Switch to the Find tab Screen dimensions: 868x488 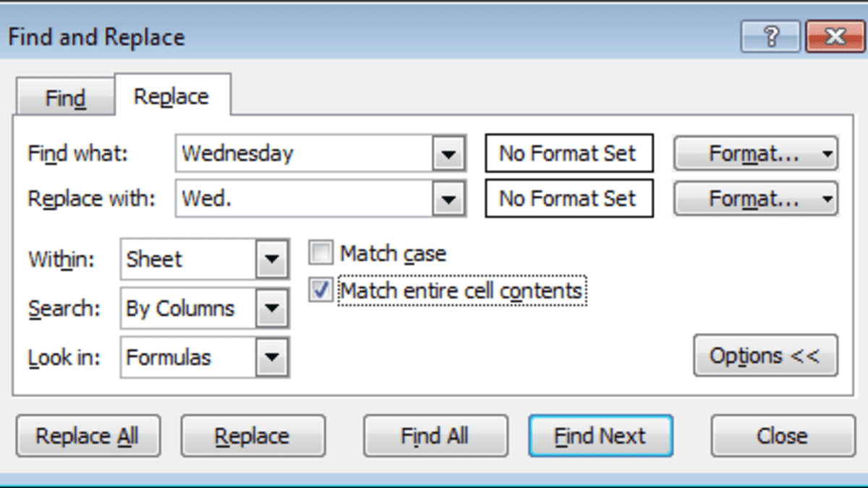click(x=64, y=95)
